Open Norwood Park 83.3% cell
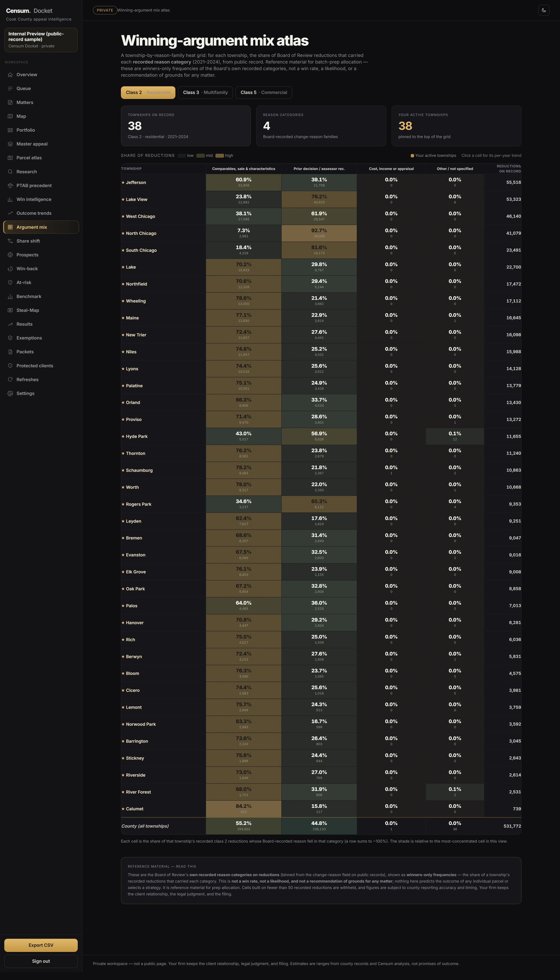Viewport: 560px width, 980px height. click(243, 724)
